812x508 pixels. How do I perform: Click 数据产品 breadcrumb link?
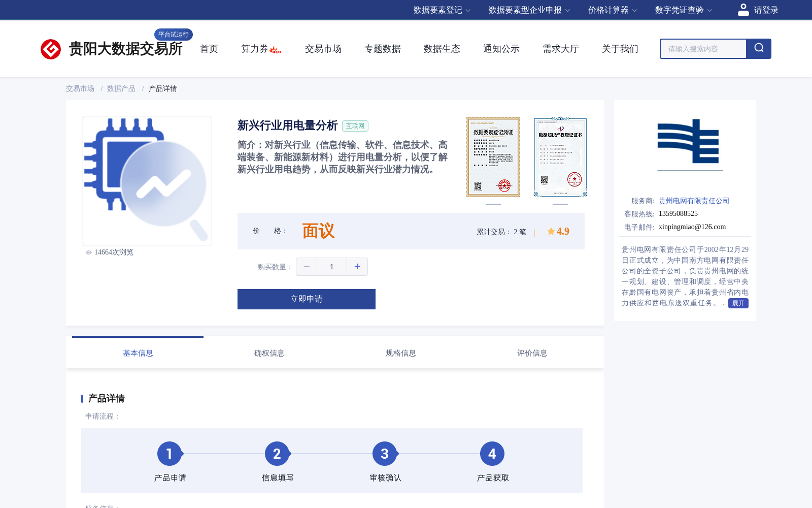121,88
